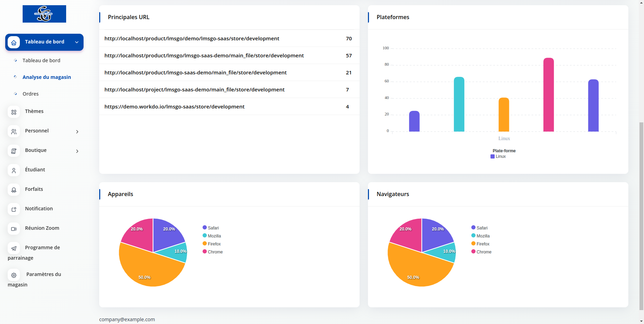Click the Paramètres du magasin gear icon
Viewport: 644px width, 324px height.
point(14,275)
